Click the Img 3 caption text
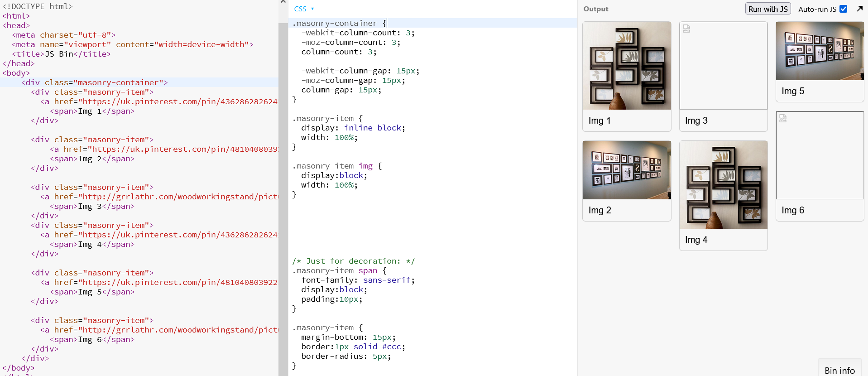This screenshot has height=376, width=868. click(x=696, y=121)
